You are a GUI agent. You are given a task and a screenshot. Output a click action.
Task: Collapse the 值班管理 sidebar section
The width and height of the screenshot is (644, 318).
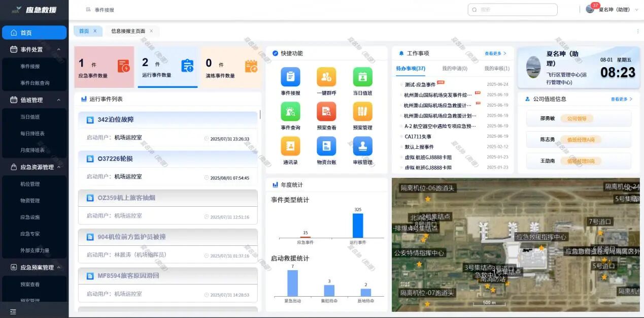(x=58, y=100)
